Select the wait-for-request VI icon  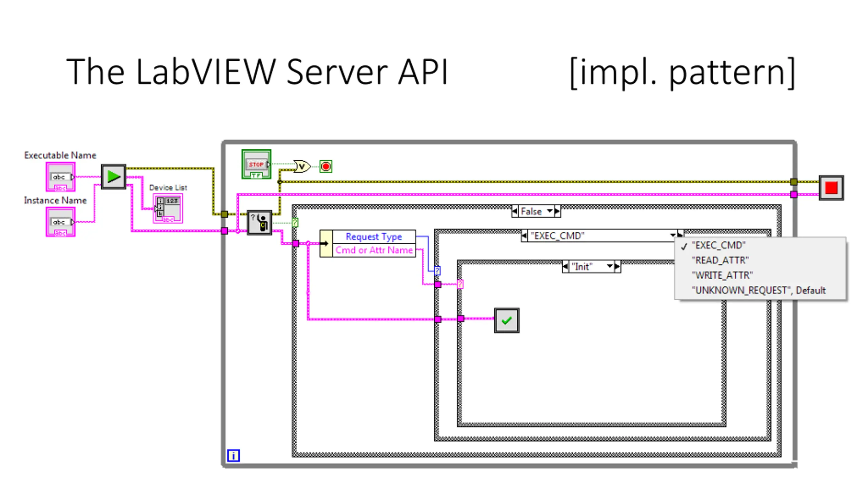(x=259, y=223)
